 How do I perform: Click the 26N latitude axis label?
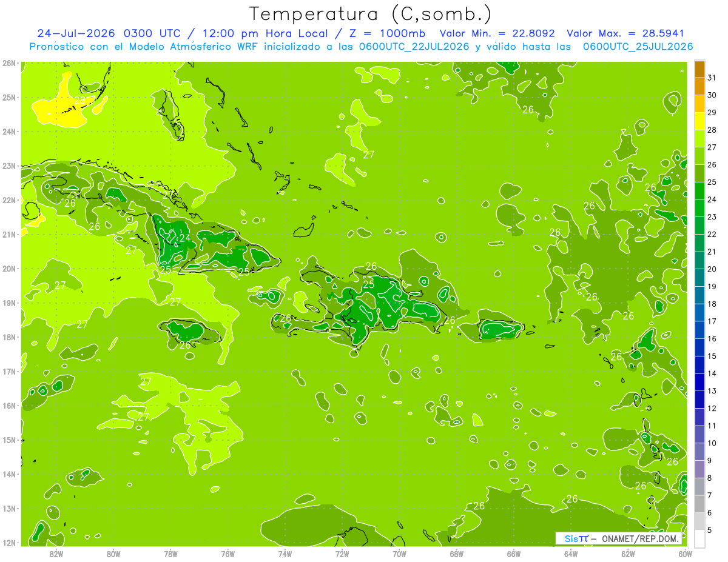9,63
